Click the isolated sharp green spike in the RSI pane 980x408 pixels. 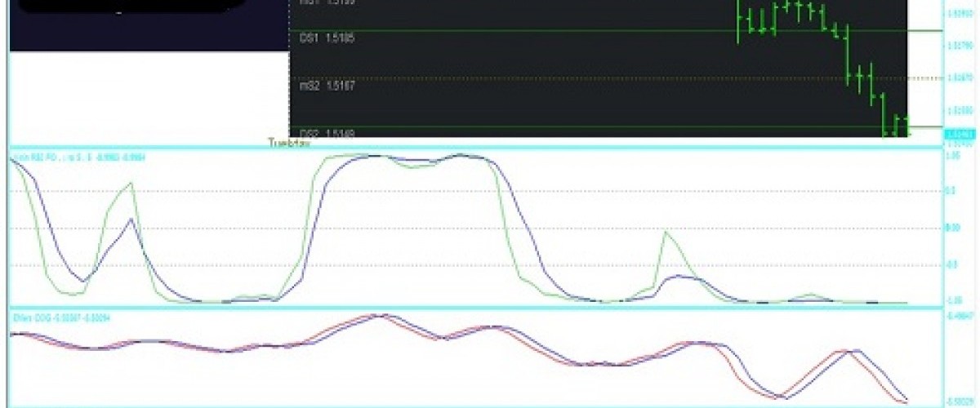[666, 233]
